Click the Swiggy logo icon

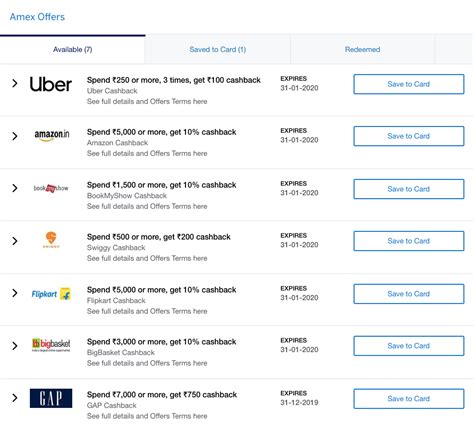[x=51, y=240]
